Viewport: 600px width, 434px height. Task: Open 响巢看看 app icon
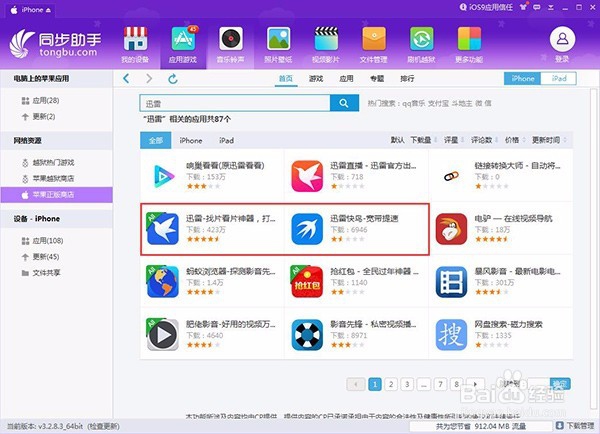[x=163, y=176]
